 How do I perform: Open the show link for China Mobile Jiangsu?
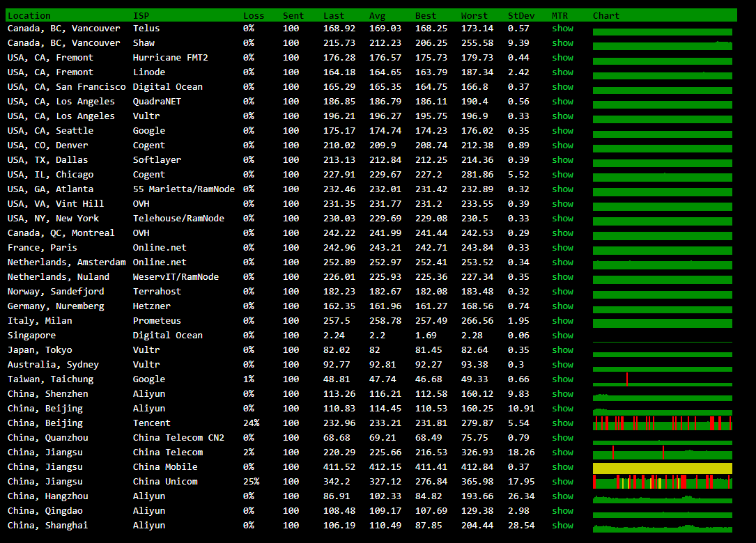(x=563, y=467)
